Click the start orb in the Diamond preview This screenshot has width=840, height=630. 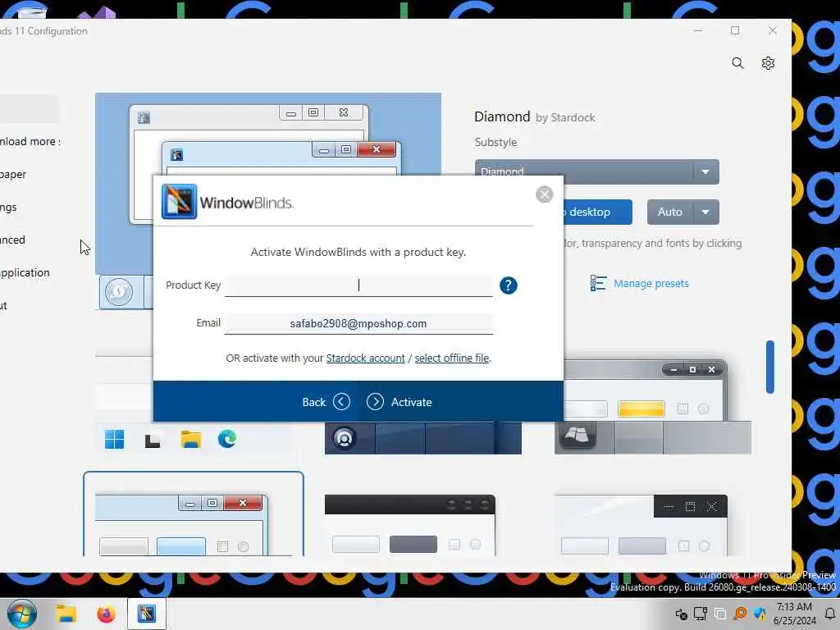119,292
